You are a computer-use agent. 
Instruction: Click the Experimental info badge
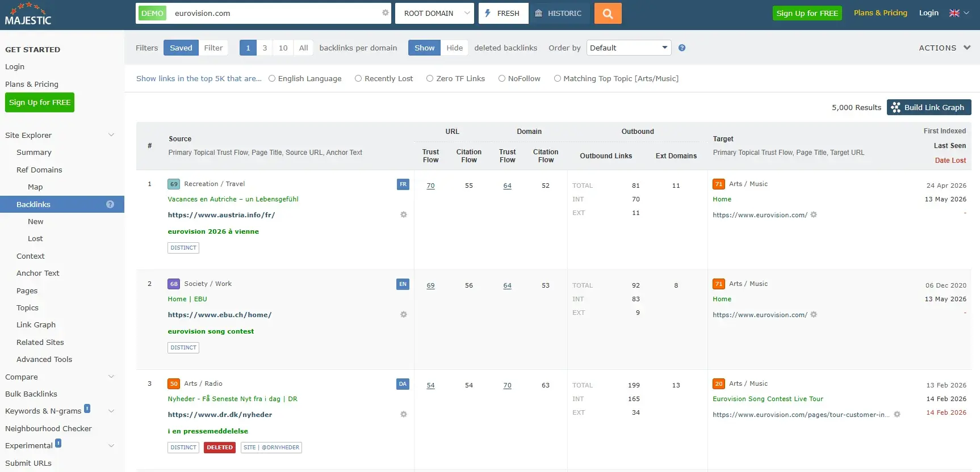[x=58, y=443]
